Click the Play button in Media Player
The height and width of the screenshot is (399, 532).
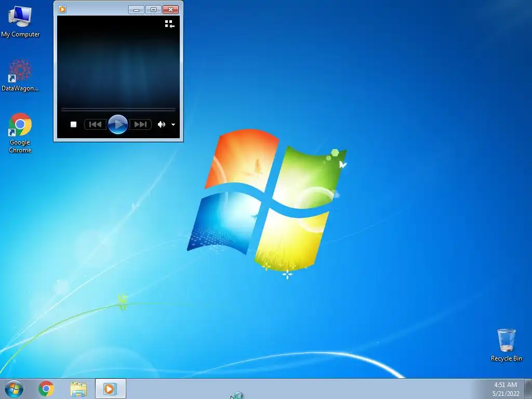pyautogui.click(x=118, y=125)
